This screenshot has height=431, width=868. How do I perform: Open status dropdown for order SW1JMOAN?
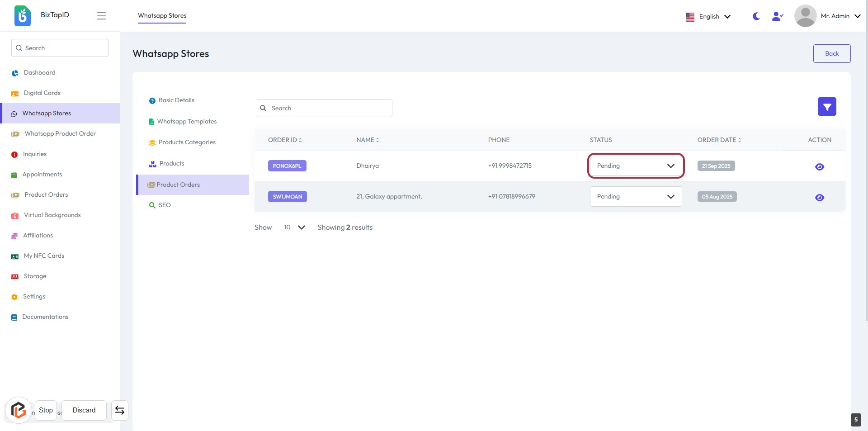pyautogui.click(x=636, y=197)
